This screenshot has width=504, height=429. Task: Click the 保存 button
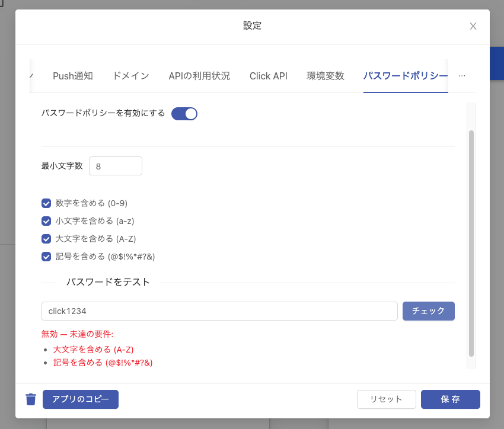click(450, 399)
